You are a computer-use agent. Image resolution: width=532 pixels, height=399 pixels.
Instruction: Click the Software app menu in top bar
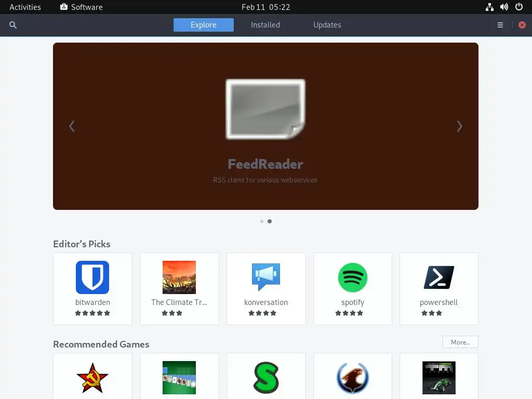tap(82, 7)
